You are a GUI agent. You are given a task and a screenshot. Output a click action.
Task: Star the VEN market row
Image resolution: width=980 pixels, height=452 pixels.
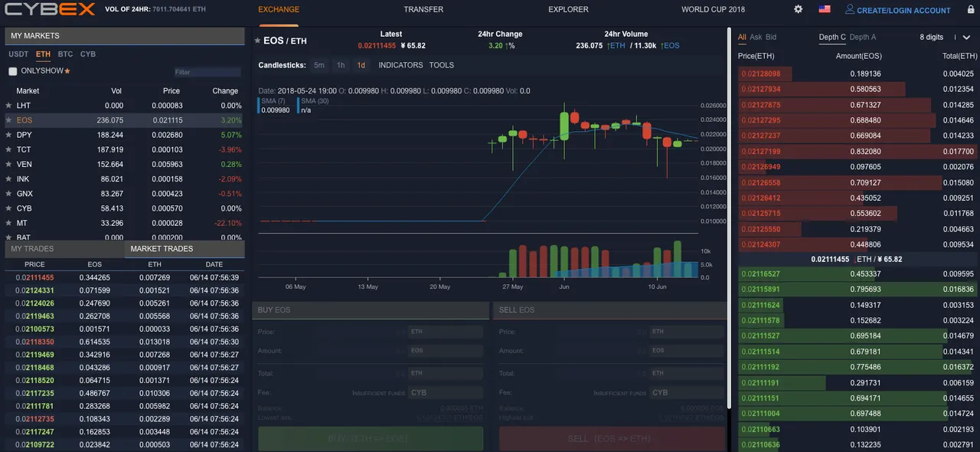9,164
